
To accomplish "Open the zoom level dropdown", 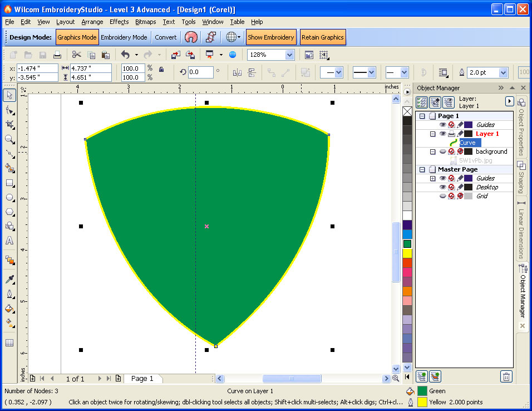I will point(289,55).
